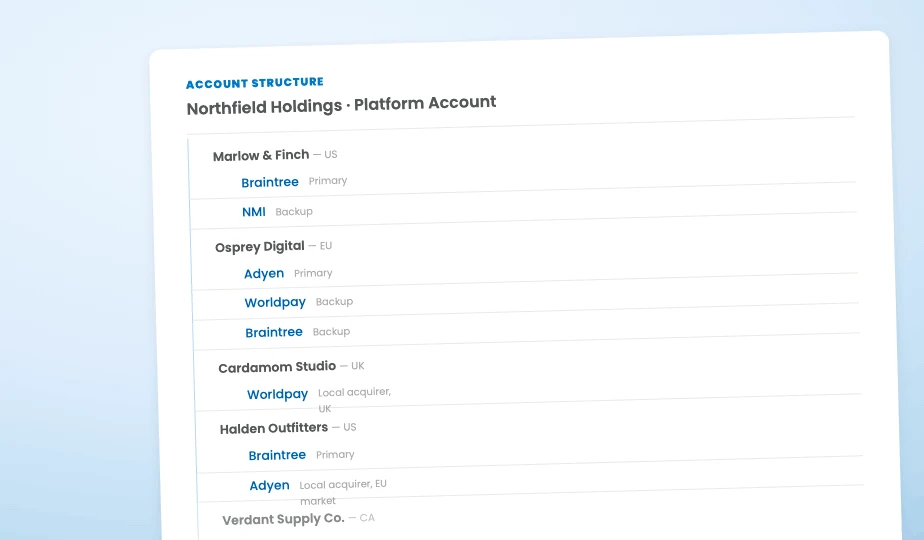
Task: Click Primary label beside Halden Outfitters Braintree
Action: [x=335, y=455]
